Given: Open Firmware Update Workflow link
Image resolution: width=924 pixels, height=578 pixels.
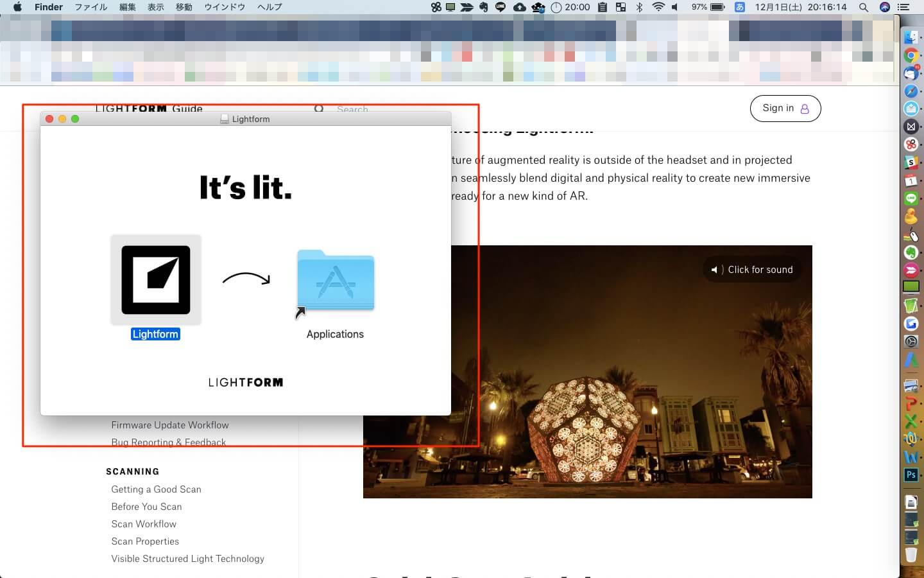Looking at the screenshot, I should pyautogui.click(x=170, y=425).
